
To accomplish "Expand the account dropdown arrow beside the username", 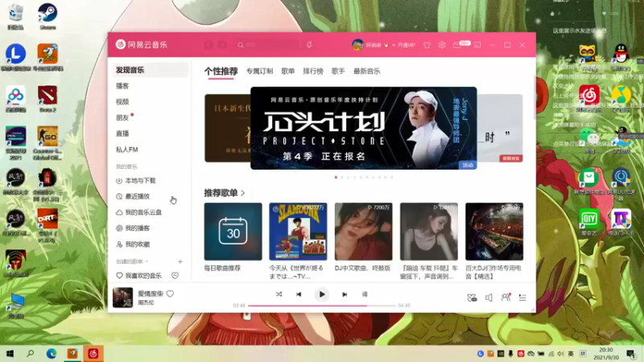I will (394, 45).
